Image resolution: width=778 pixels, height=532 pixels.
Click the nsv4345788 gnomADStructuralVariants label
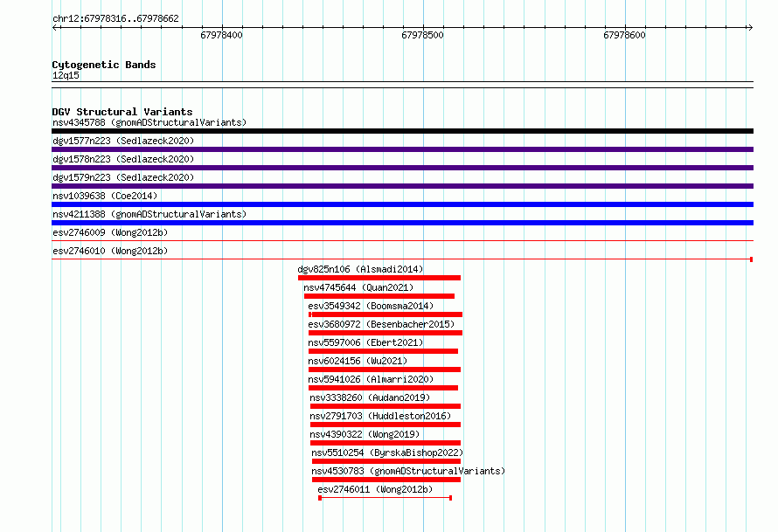pyautogui.click(x=149, y=122)
